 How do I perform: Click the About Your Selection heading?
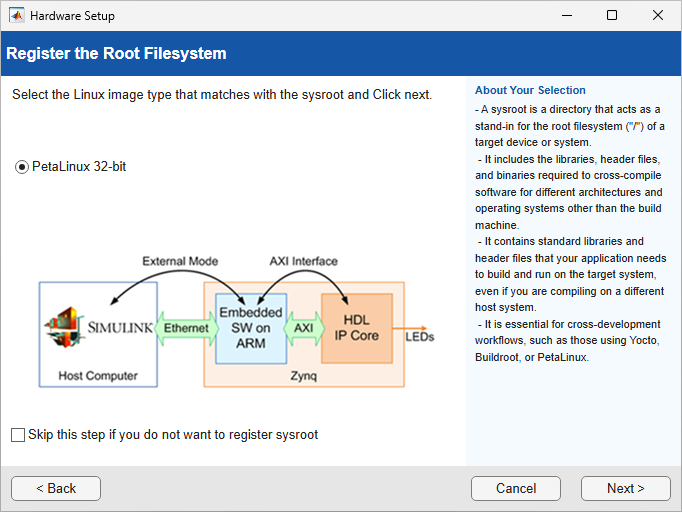pos(530,90)
